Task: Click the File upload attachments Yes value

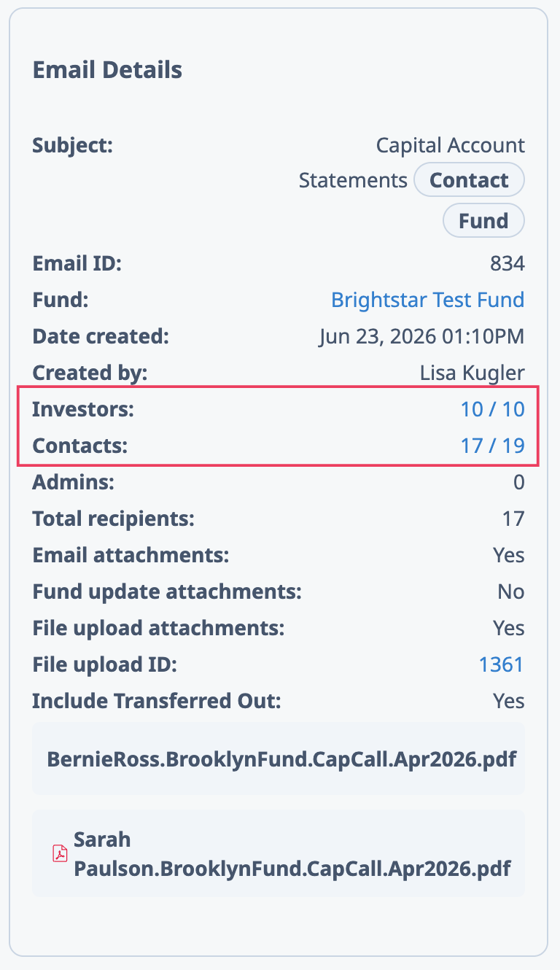Action: [x=508, y=628]
